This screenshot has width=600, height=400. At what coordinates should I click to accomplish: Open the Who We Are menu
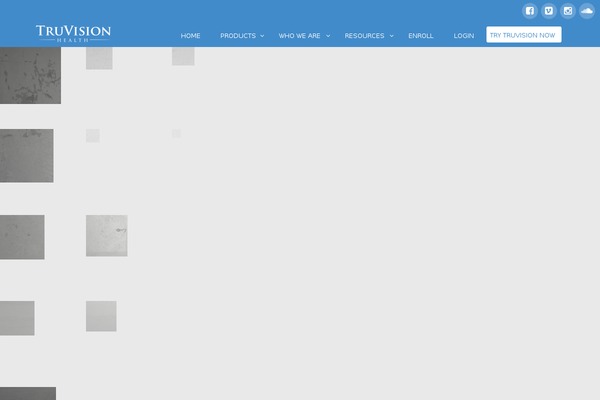pos(300,36)
